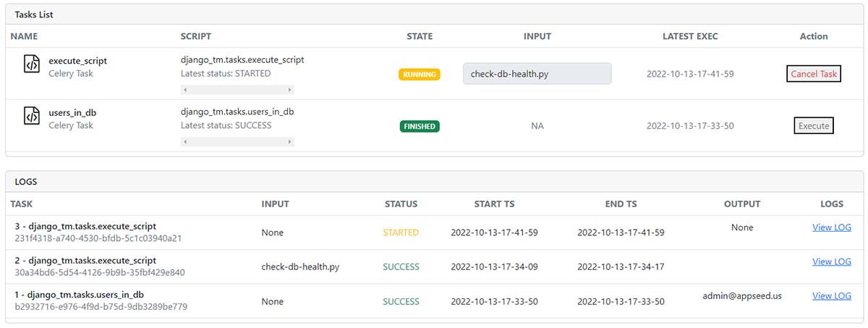
Task: Click the check-db-health.py input field
Action: [x=537, y=74]
